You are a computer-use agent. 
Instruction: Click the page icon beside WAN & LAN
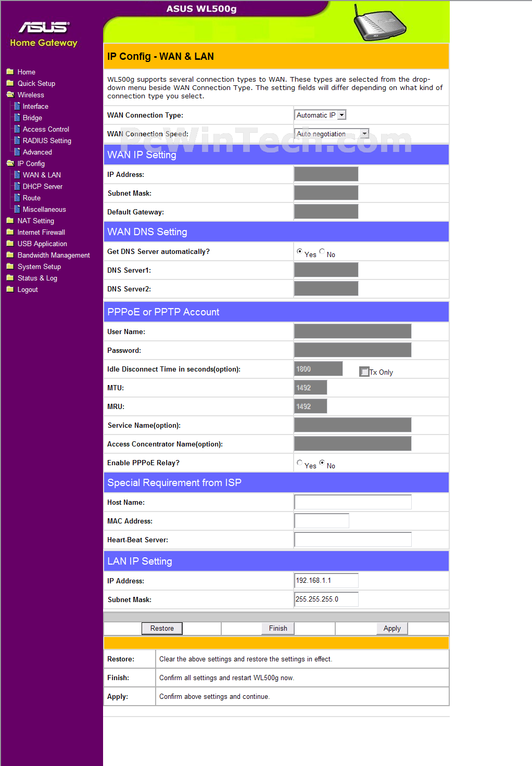(x=17, y=175)
